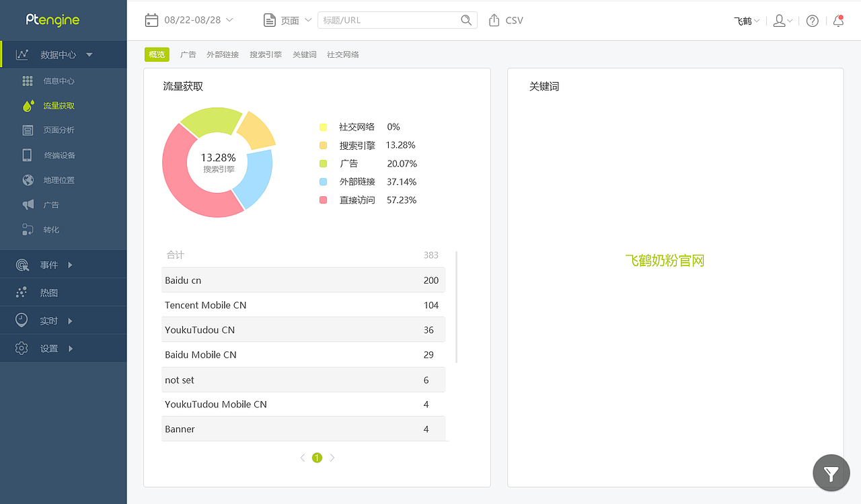Click the 终端设备 phone icon
The height and width of the screenshot is (504, 861).
coord(28,155)
